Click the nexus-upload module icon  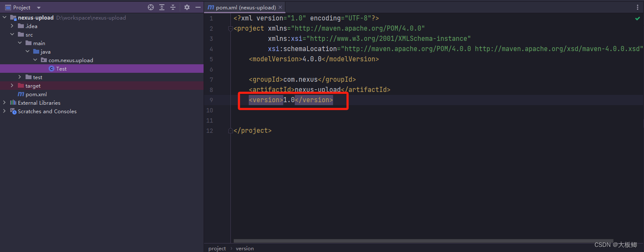(x=13, y=17)
